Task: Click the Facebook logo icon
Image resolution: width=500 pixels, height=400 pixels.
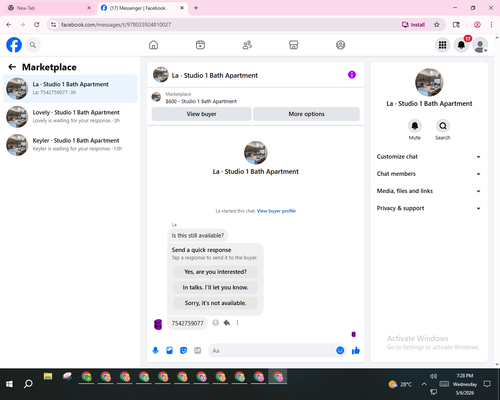Action: [14, 45]
